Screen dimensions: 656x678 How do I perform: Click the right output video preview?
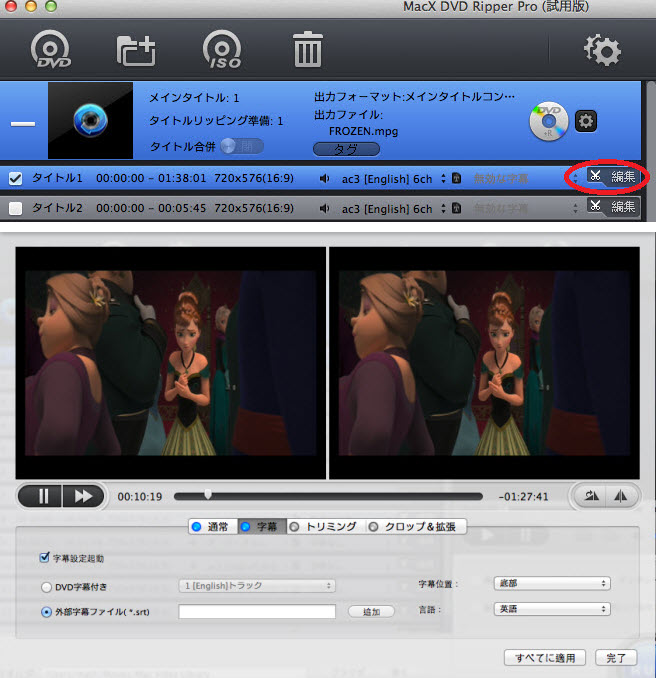[484, 363]
